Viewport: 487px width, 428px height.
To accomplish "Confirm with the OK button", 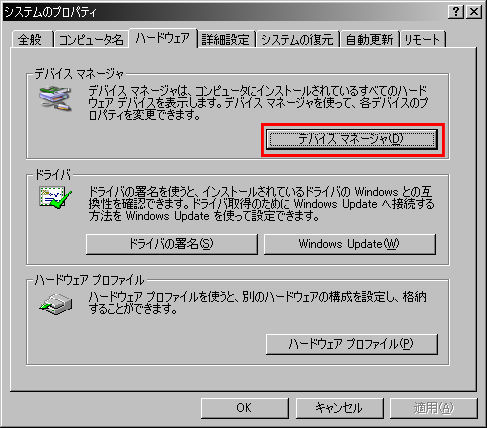I will click(244, 408).
